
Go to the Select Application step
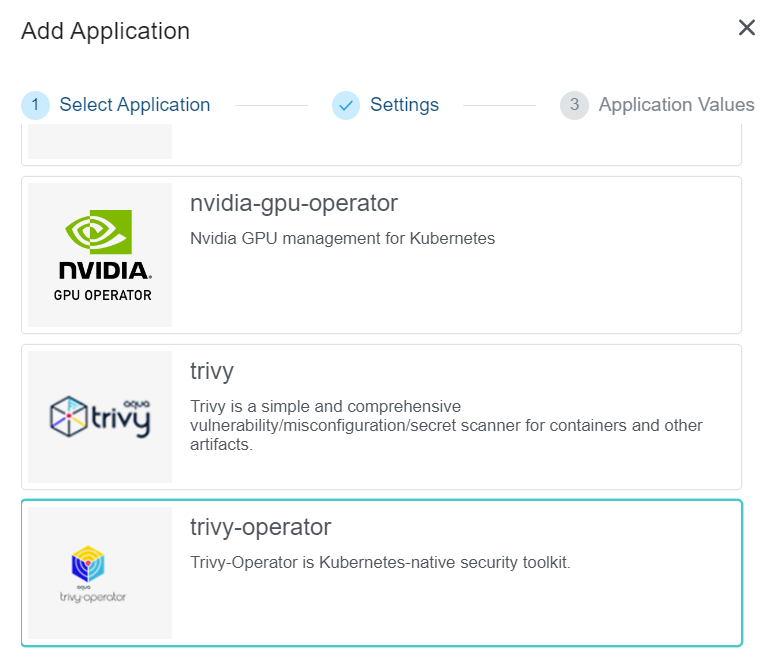pos(134,105)
